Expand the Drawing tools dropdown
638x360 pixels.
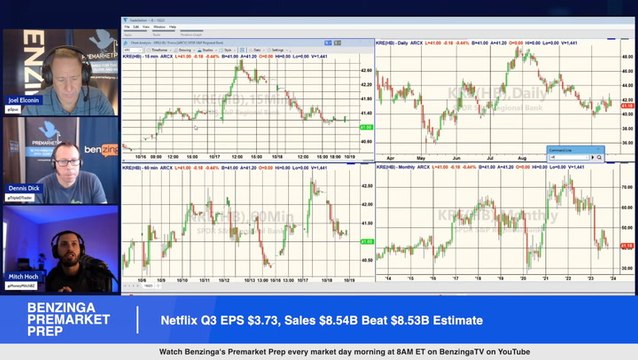pyautogui.click(x=184, y=50)
